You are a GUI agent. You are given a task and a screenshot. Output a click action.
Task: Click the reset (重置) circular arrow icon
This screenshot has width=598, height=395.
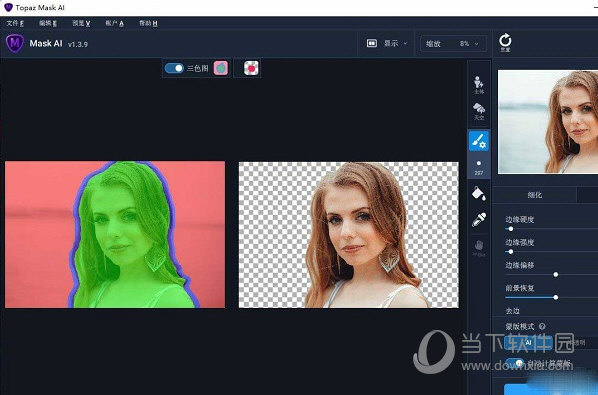coord(505,42)
